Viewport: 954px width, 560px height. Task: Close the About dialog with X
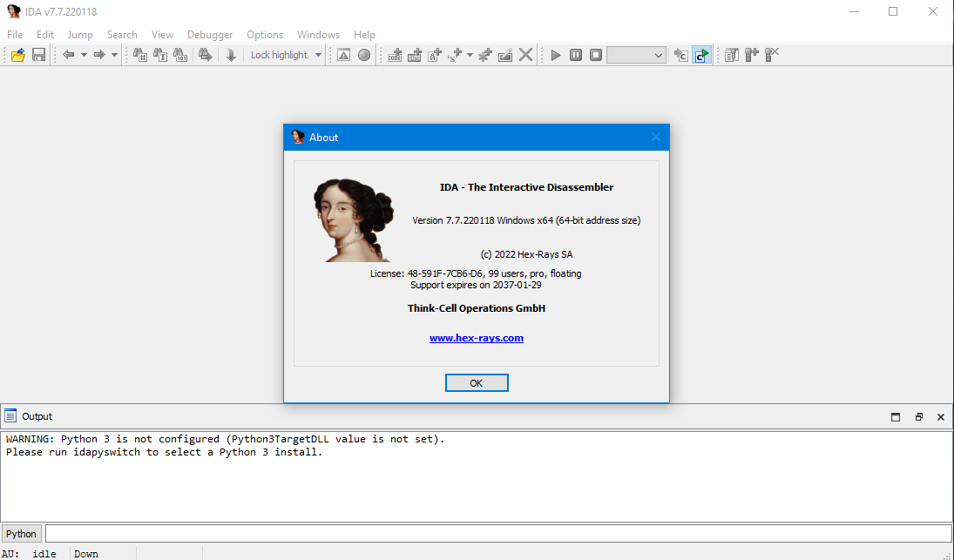coord(656,138)
